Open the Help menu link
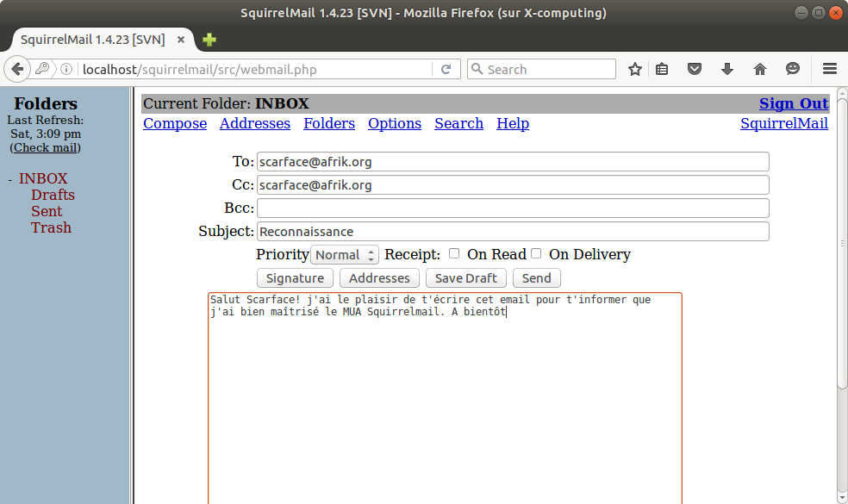Image resolution: width=848 pixels, height=504 pixels. [513, 123]
